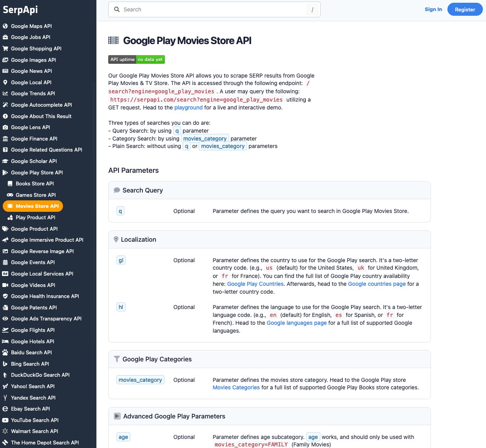This screenshot has height=448, width=486.
Task: Click the Google Product API tag icon
Action: pyautogui.click(x=5, y=229)
